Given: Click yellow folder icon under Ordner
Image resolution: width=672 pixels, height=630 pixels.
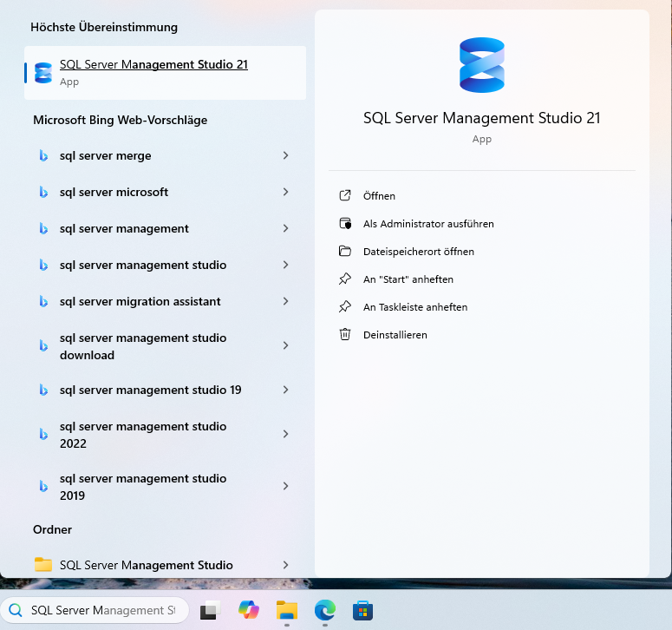Looking at the screenshot, I should click(x=42, y=564).
